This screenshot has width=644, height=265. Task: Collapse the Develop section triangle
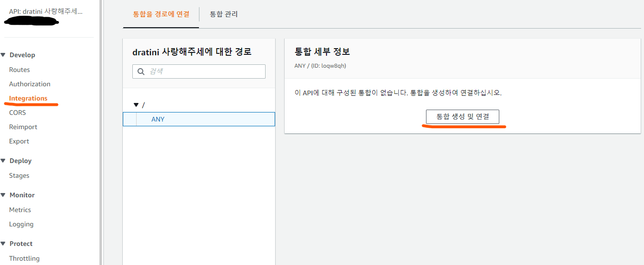(x=3, y=55)
